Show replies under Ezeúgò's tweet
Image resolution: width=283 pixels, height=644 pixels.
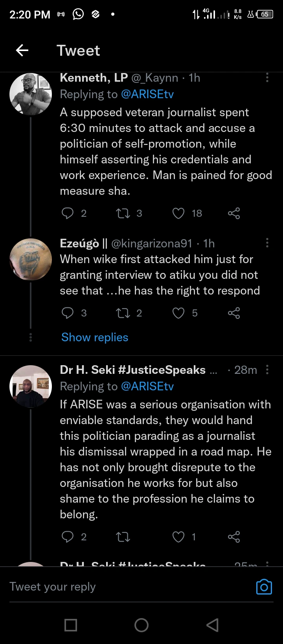pos(95,337)
